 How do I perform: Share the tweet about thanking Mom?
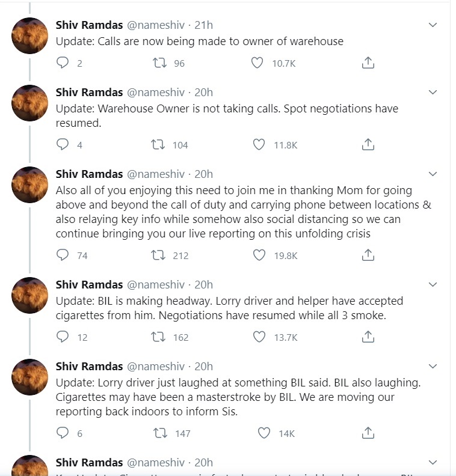tap(368, 255)
